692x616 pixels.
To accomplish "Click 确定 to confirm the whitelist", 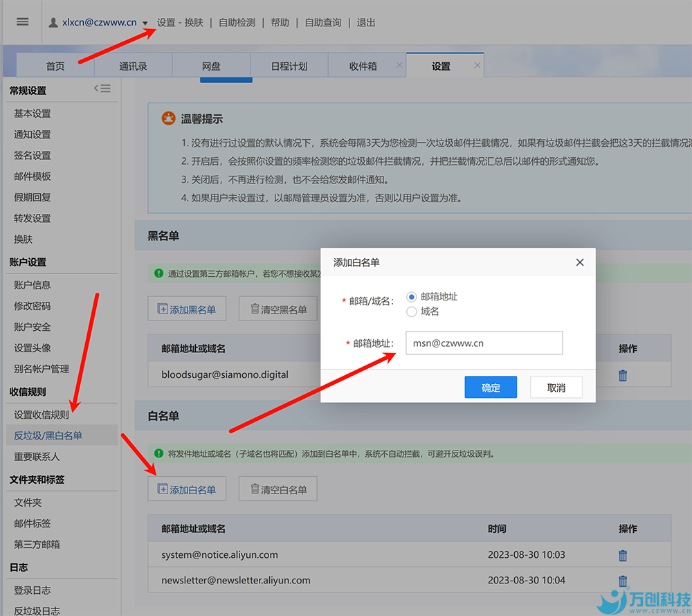I will (x=491, y=388).
